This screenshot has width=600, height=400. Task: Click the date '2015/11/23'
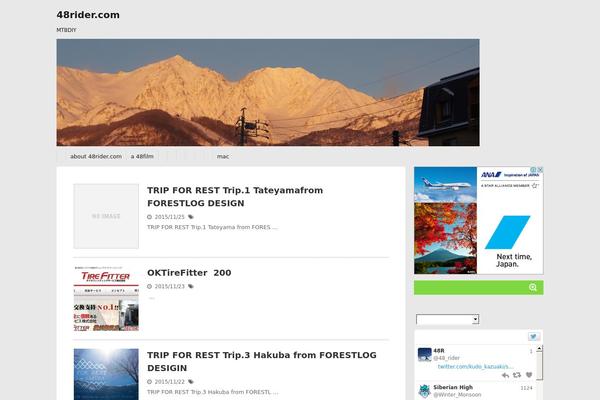(170, 286)
